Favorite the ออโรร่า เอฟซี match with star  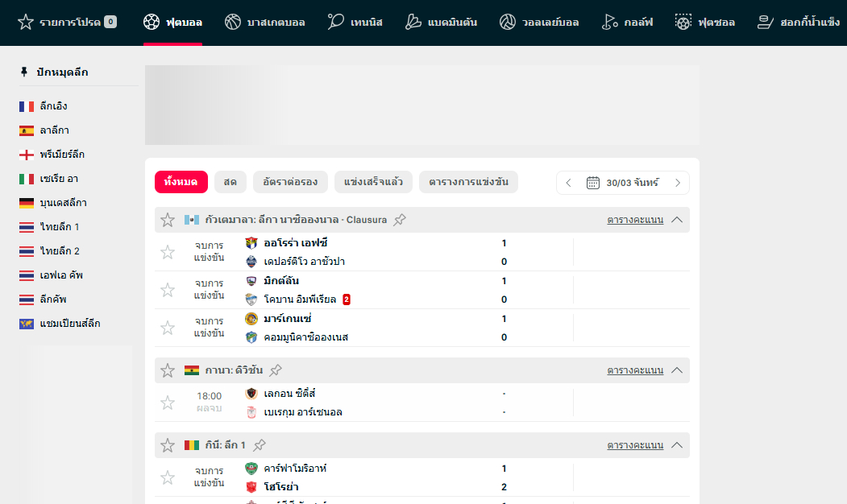click(168, 252)
